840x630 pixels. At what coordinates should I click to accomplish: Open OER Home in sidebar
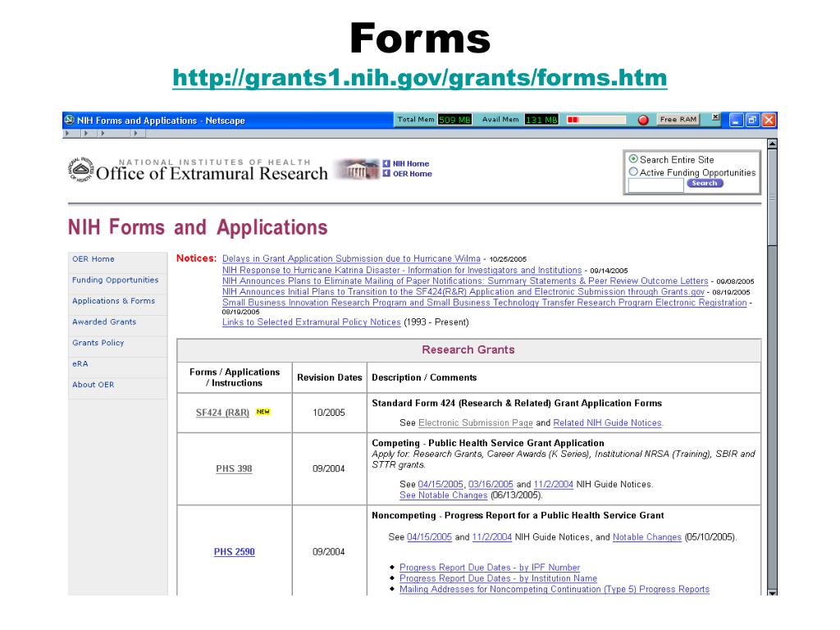[94, 258]
